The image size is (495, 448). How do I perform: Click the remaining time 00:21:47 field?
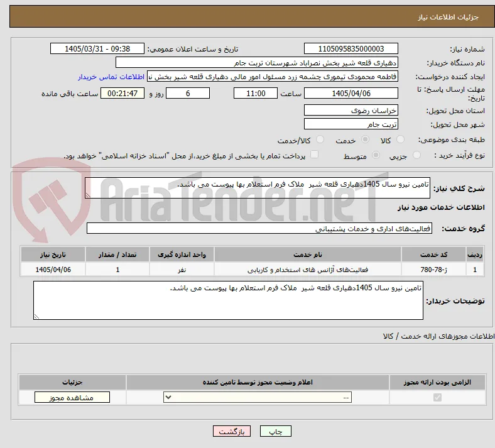[x=122, y=93]
